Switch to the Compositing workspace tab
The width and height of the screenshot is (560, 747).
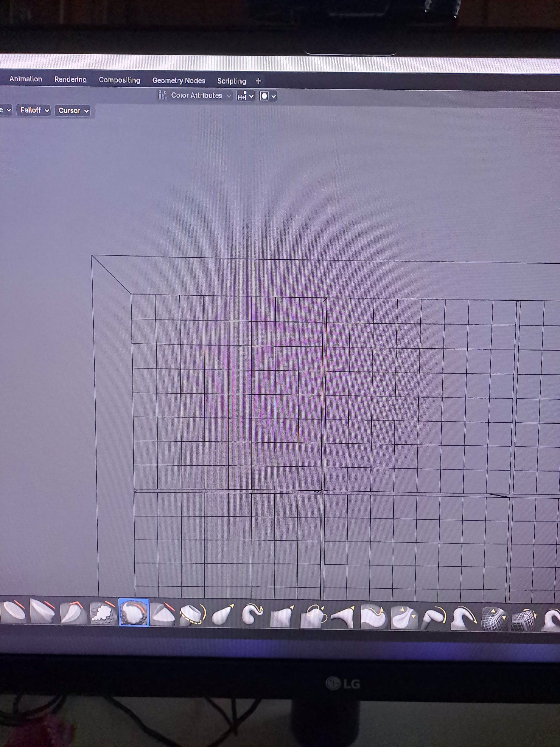[x=119, y=80]
